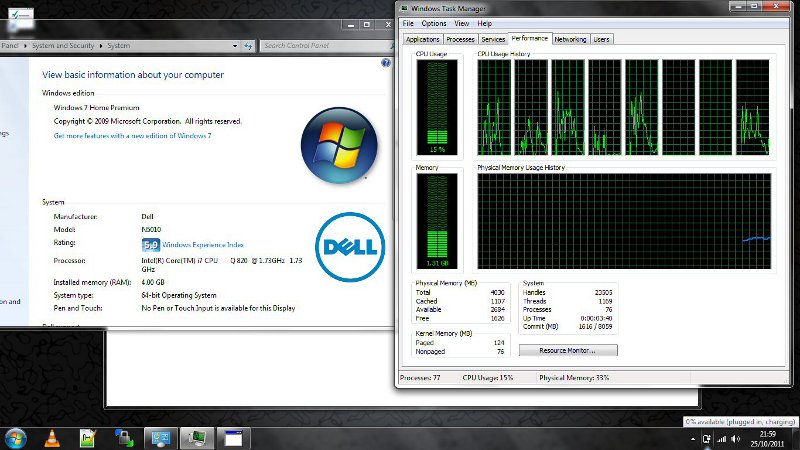The height and width of the screenshot is (450, 800).
Task: Switch to the Users tab
Action: coord(601,39)
